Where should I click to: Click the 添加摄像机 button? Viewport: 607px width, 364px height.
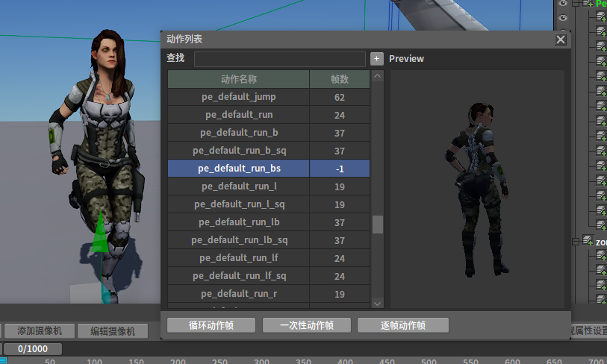pyautogui.click(x=40, y=331)
